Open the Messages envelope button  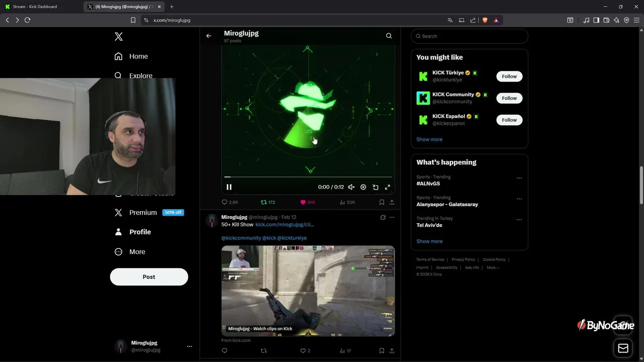click(x=623, y=348)
